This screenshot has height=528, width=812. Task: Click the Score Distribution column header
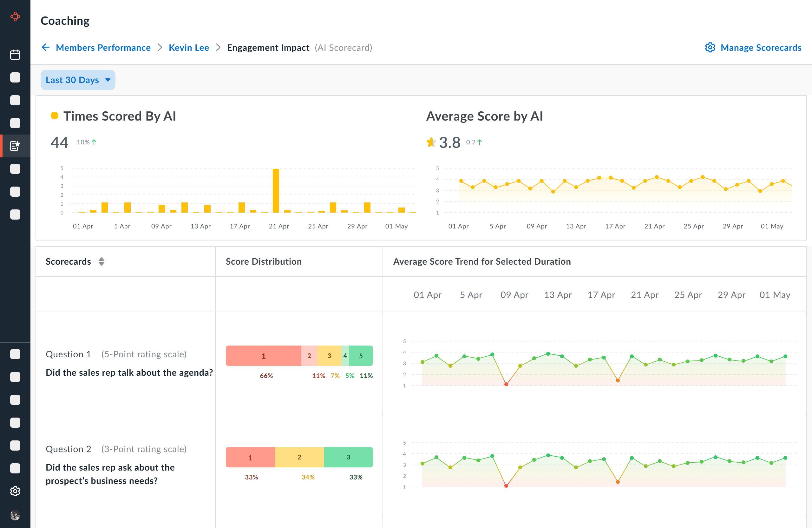(x=263, y=261)
